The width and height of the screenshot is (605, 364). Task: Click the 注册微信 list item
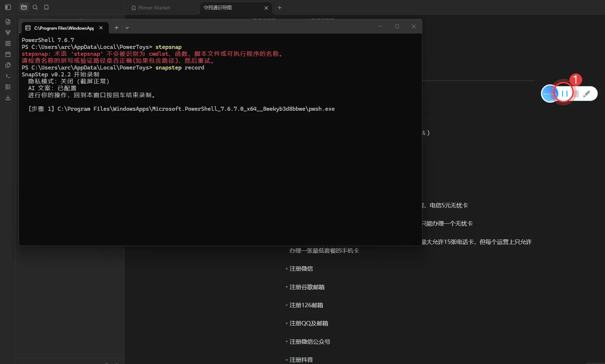coord(301,269)
